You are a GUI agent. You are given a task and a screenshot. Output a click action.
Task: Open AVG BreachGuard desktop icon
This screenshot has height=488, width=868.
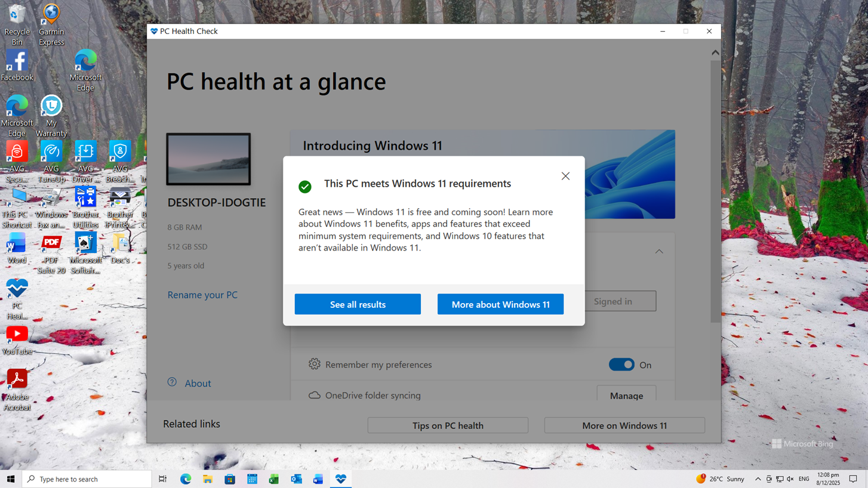tap(120, 162)
